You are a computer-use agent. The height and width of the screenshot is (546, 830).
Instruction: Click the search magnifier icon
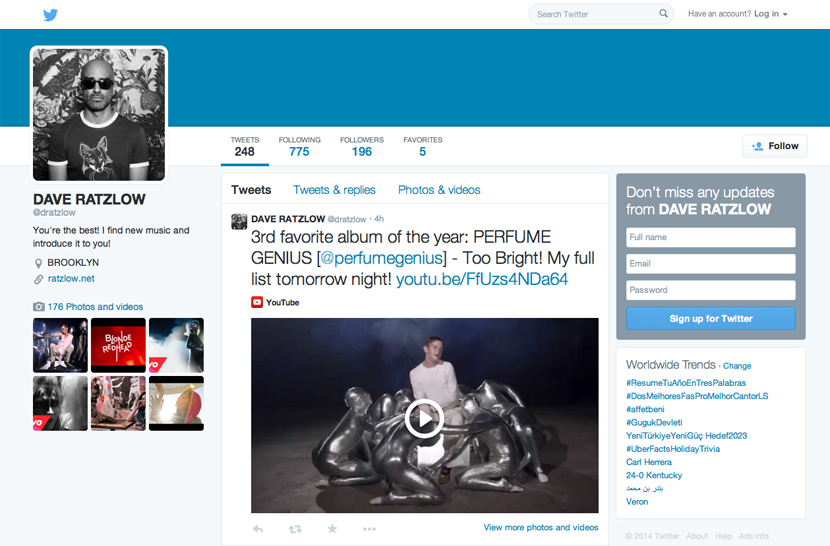point(663,13)
